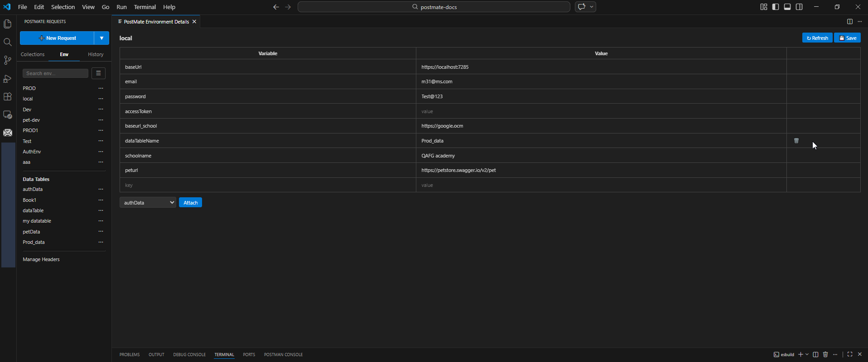
Task: Click the postmate-docs command center search box
Action: (434, 7)
